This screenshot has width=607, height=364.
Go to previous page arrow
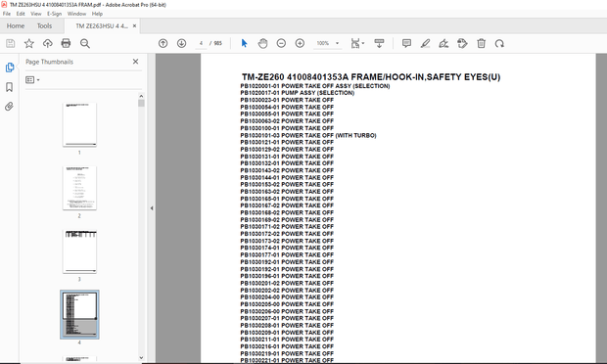[163, 43]
